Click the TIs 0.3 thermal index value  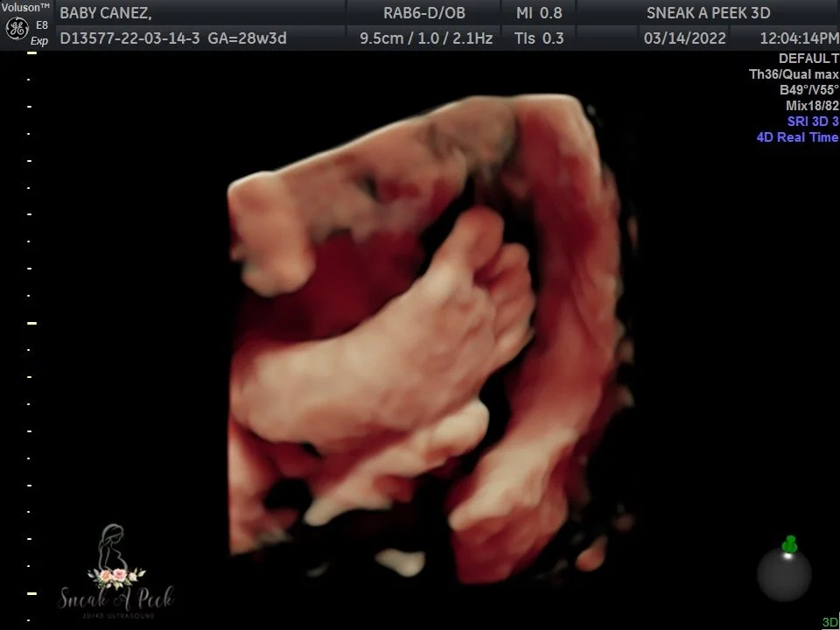click(539, 38)
